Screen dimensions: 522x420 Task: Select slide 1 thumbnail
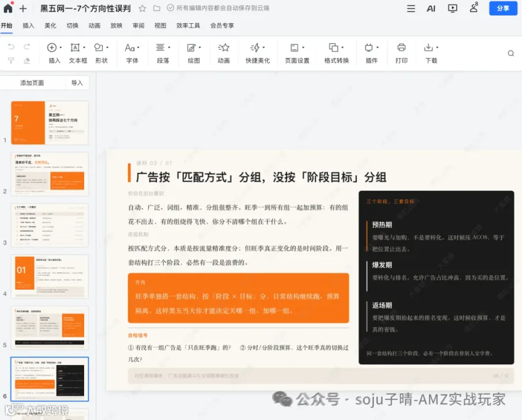[x=50, y=123]
